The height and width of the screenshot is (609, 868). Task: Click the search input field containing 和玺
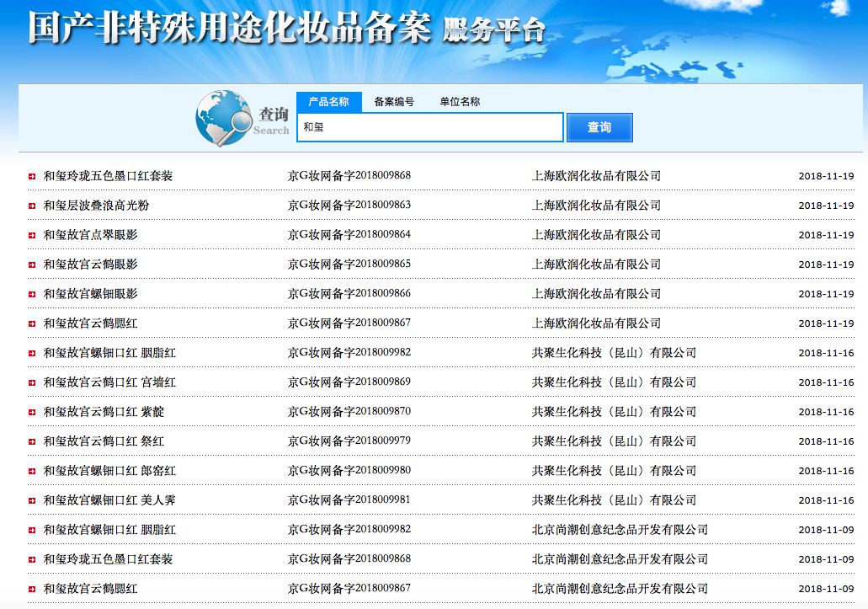click(x=429, y=126)
